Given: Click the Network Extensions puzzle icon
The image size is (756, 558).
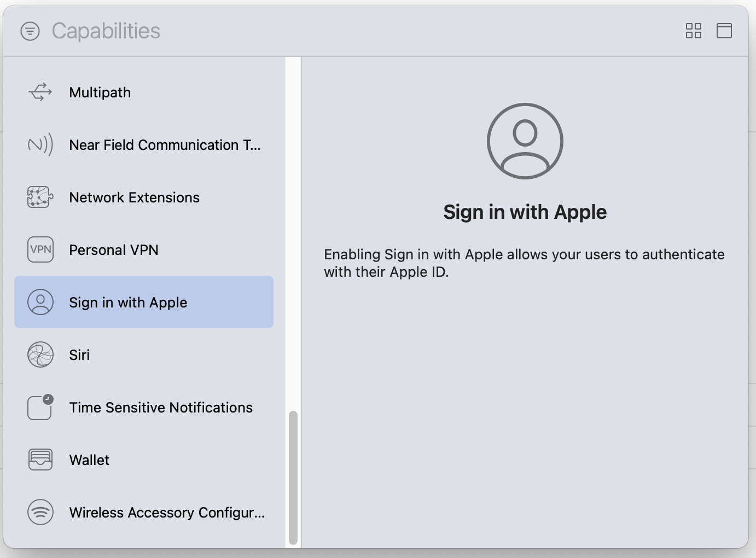Looking at the screenshot, I should click(x=40, y=197).
